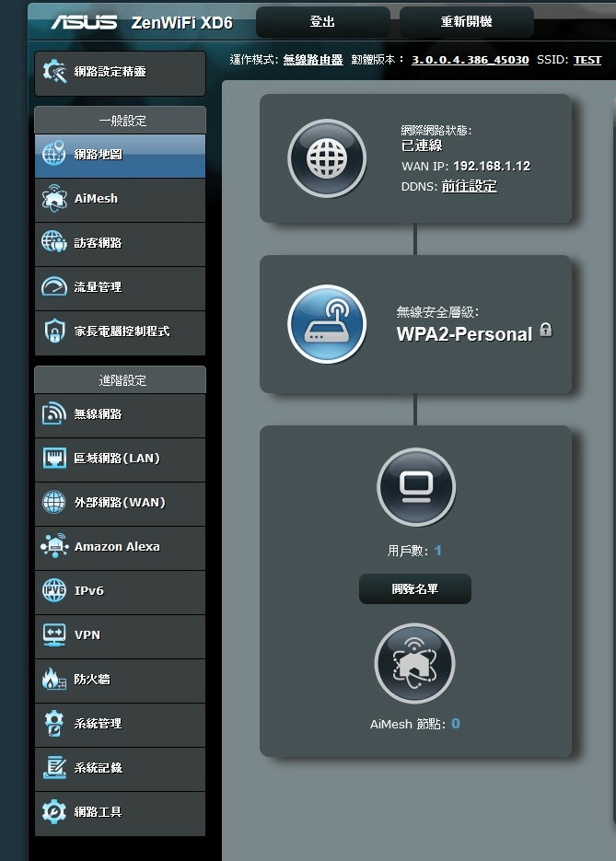Click the 家長電腦控制程式 shield icon

click(53, 332)
